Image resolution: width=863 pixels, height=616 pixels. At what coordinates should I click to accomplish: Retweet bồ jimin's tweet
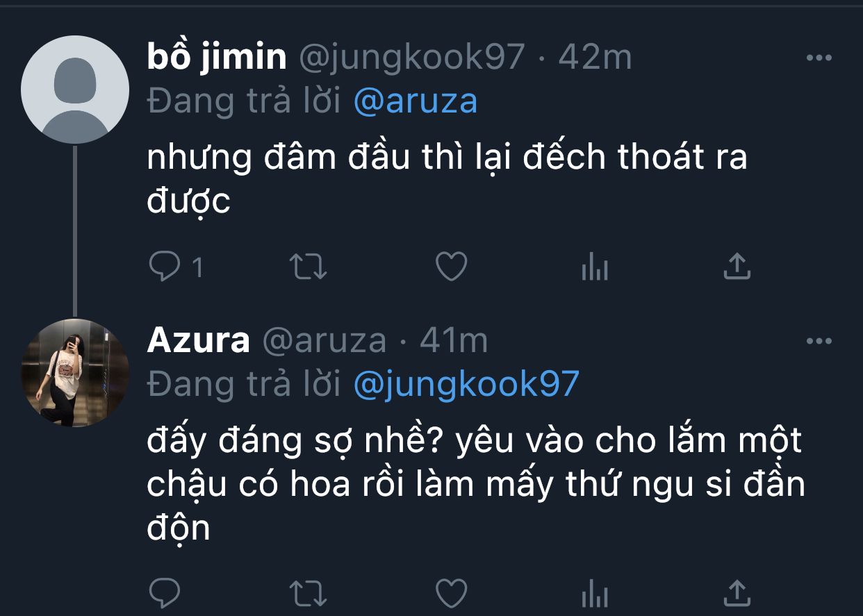(x=308, y=267)
